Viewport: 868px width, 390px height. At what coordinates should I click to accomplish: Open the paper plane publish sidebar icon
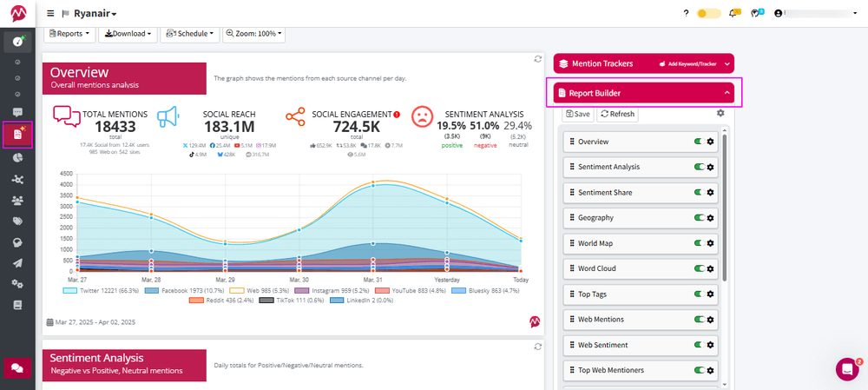click(17, 263)
